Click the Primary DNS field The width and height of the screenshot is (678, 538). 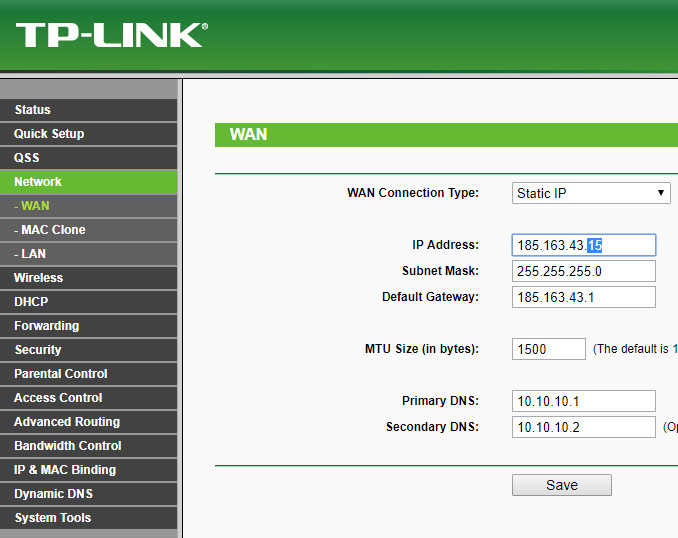coord(583,401)
